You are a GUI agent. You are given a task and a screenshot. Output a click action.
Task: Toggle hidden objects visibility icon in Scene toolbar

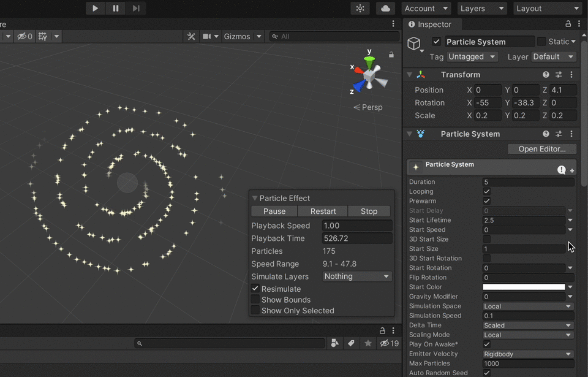click(24, 36)
